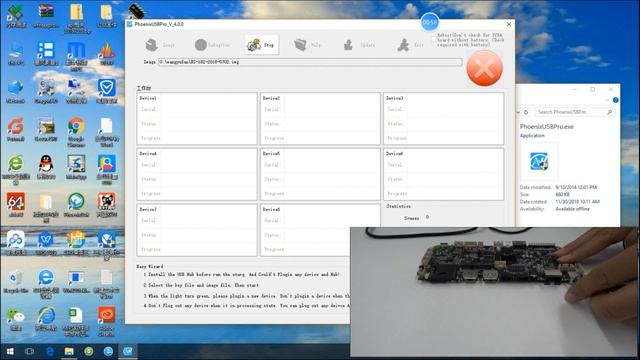Viewport: 640px width, 360px height.
Task: Open the QQ penguin desktop icon
Action: (46, 167)
